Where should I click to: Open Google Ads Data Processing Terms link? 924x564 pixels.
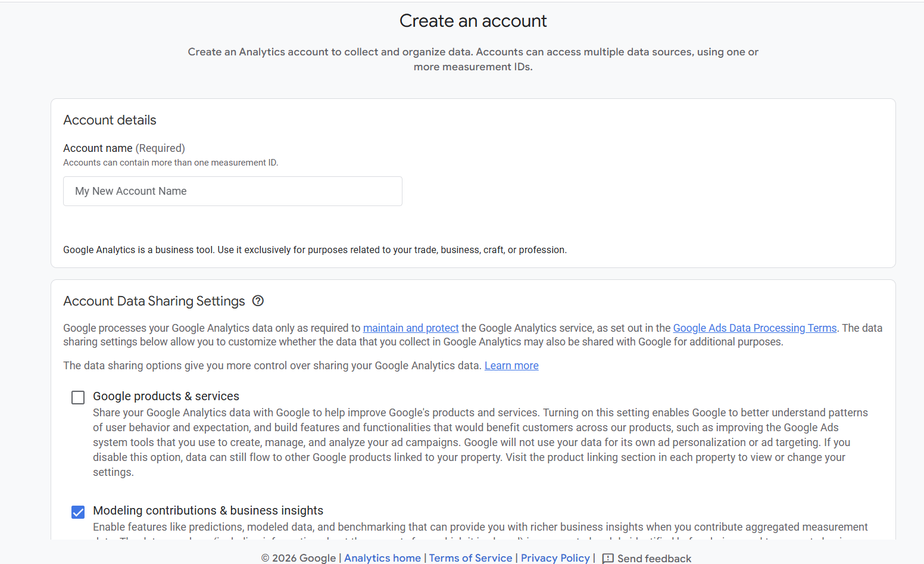click(754, 328)
